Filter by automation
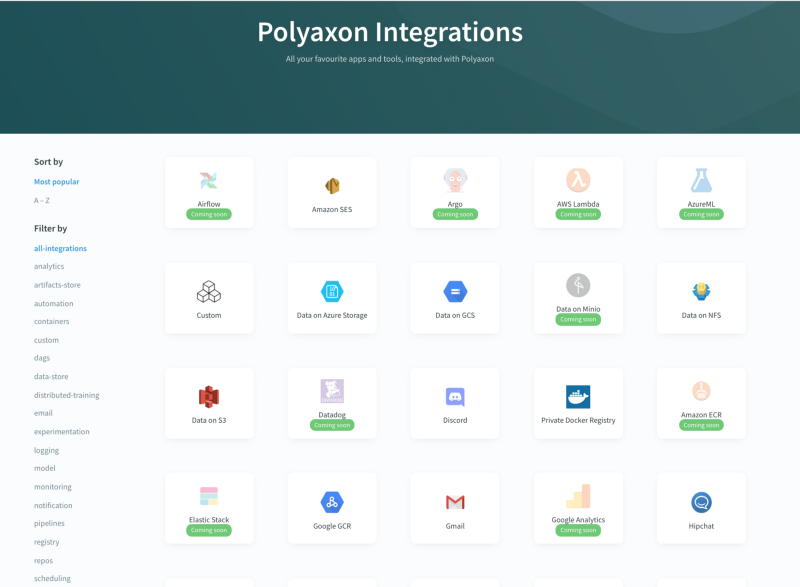Viewport: 800px width, 587px height. tap(54, 303)
